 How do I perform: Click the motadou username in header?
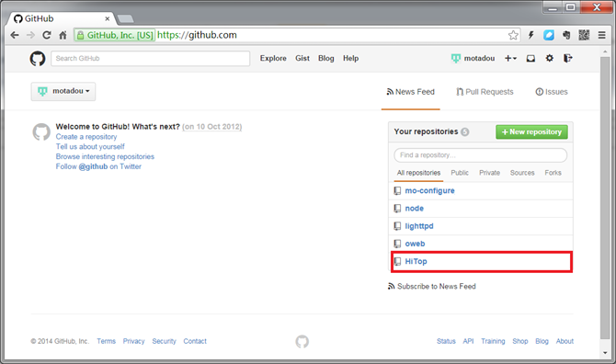(479, 59)
